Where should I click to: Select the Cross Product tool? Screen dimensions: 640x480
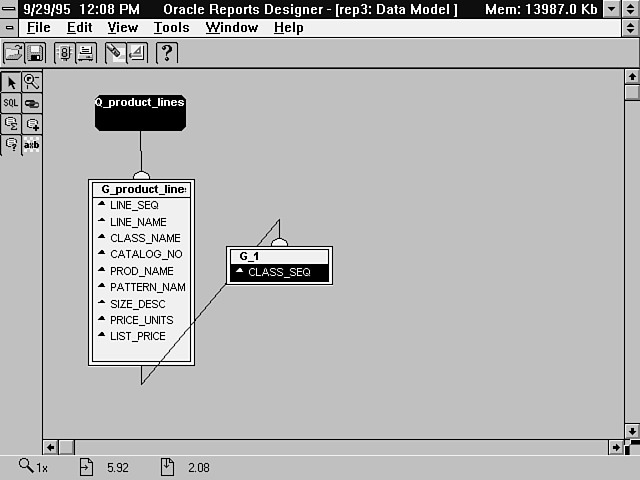click(x=32, y=145)
